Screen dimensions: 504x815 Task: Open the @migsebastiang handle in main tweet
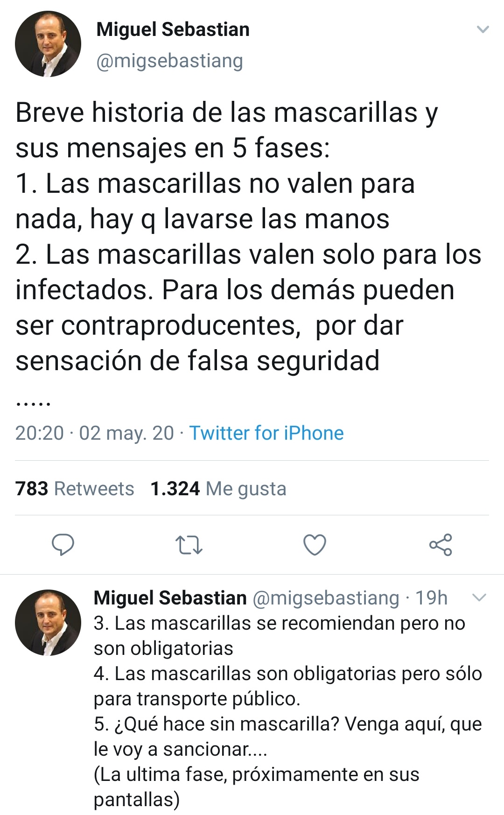click(x=169, y=61)
